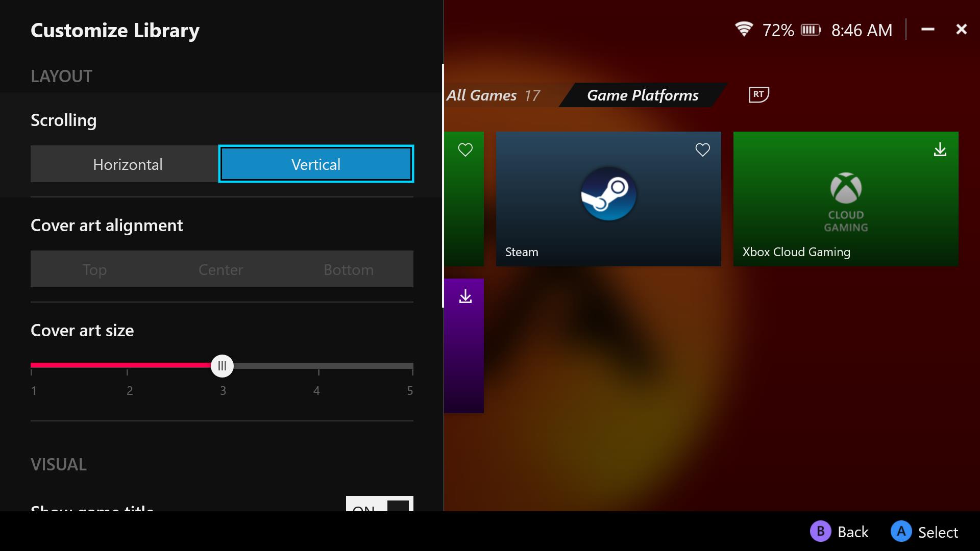Click the Customize Library panel scrollbar
The width and height of the screenshot is (980, 551).
443,186
